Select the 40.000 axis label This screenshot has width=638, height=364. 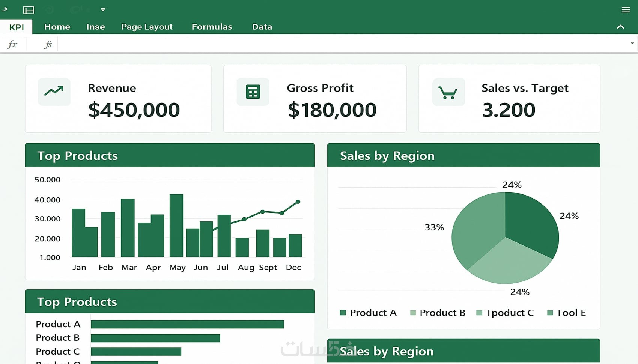coord(47,200)
